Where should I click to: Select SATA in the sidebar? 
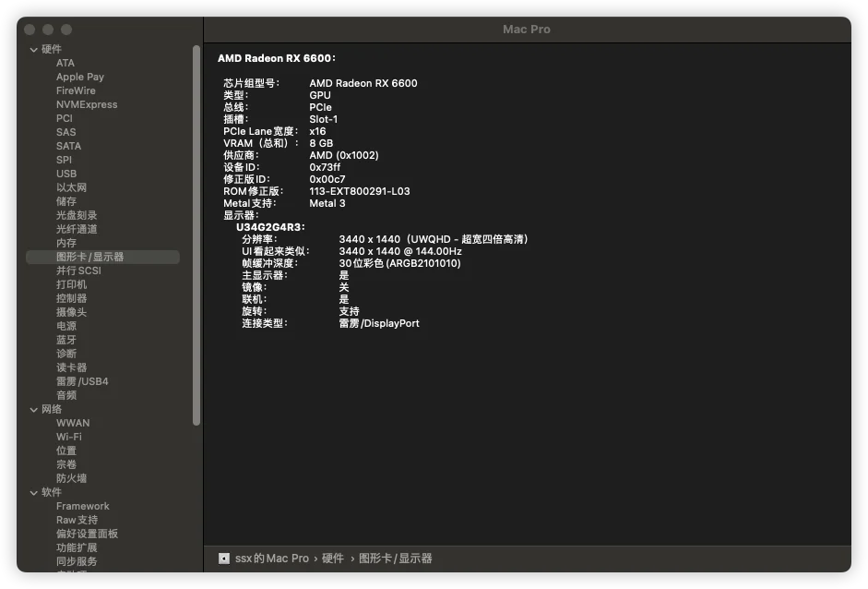click(68, 146)
